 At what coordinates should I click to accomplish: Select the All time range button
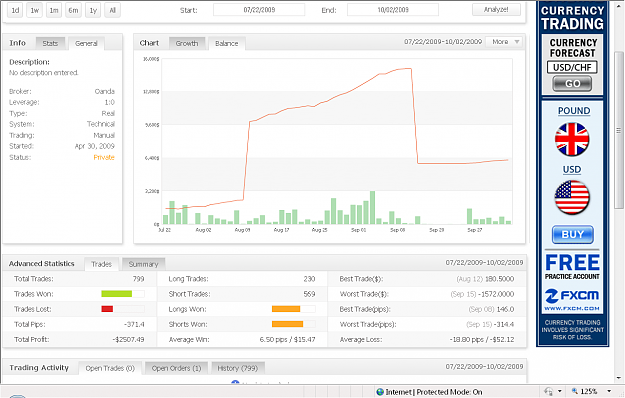112,10
